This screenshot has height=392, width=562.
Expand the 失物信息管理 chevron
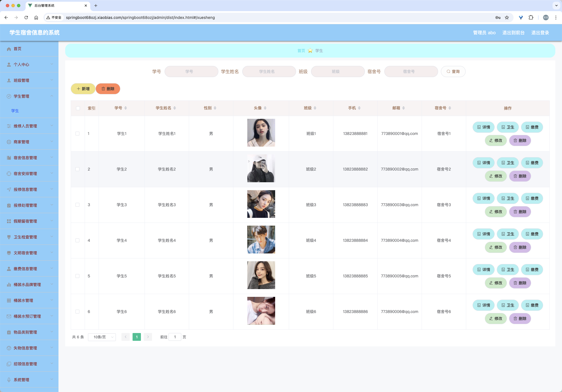click(52, 348)
